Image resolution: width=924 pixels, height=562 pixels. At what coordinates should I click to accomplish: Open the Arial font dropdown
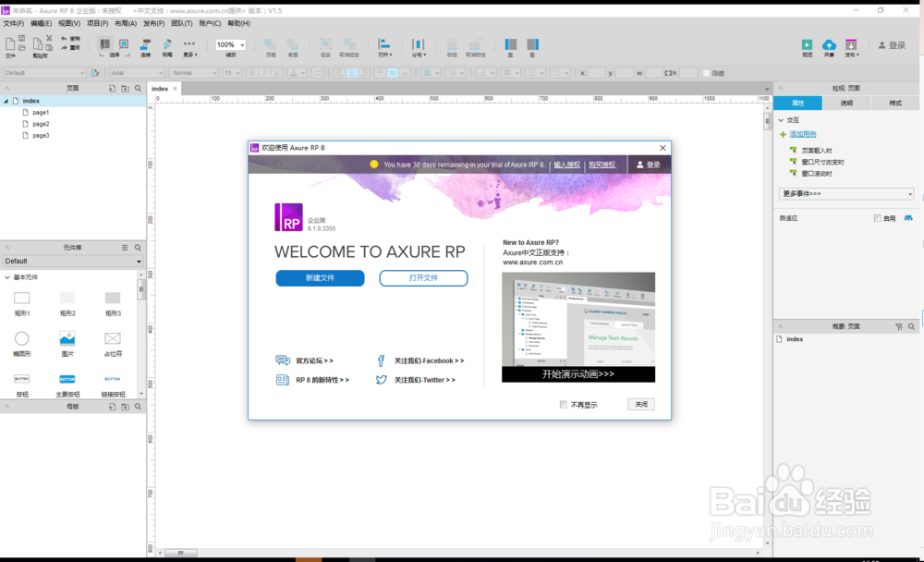tap(137, 73)
